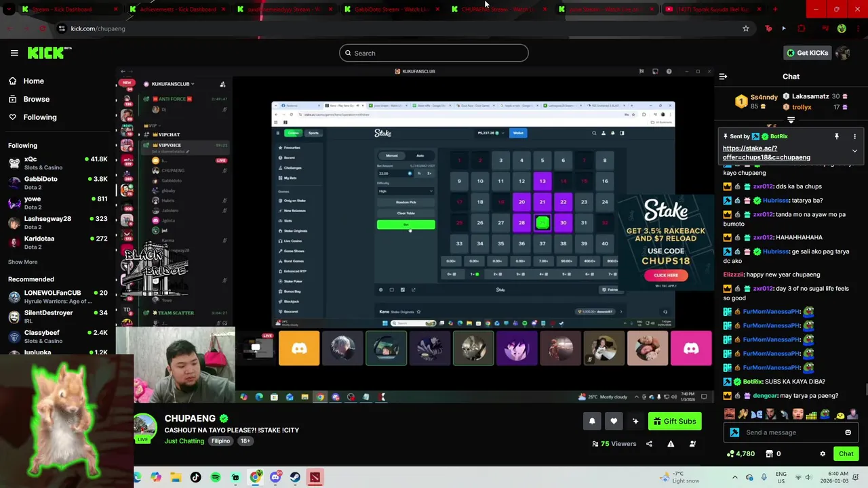Focus the Send a message field

tap(790, 432)
